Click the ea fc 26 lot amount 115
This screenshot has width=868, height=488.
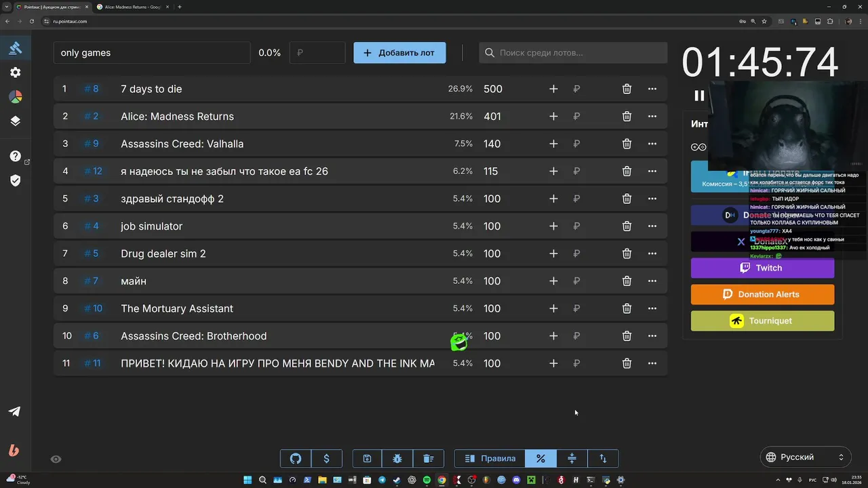click(x=491, y=171)
